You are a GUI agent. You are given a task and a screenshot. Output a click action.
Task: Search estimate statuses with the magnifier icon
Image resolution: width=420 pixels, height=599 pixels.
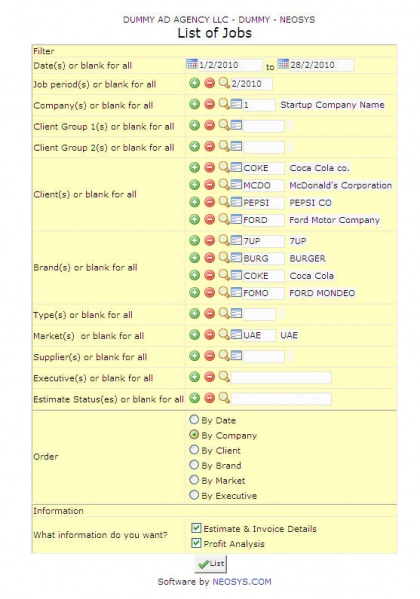pyautogui.click(x=224, y=398)
